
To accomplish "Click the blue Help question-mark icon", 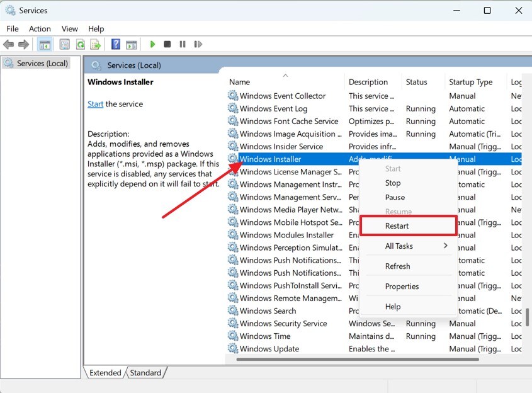I will pyautogui.click(x=116, y=44).
